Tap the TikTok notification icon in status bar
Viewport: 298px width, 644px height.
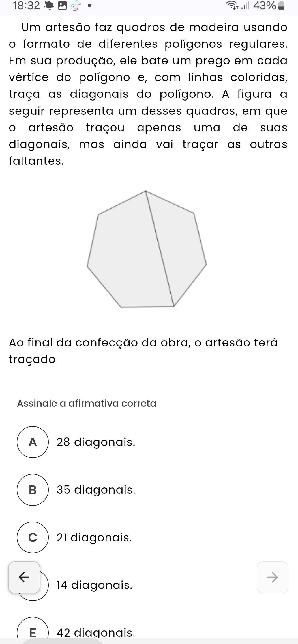point(74,6)
